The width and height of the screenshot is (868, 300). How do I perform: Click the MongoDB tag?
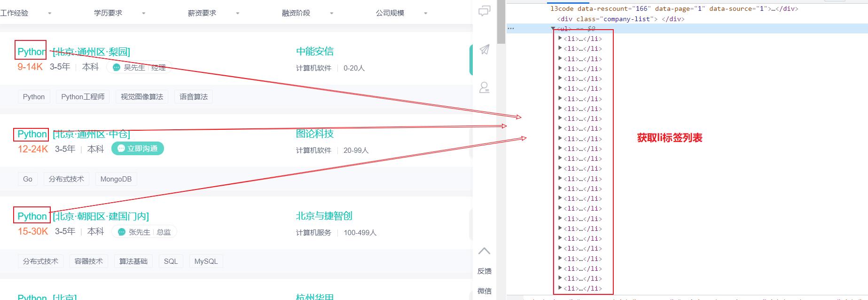click(116, 179)
